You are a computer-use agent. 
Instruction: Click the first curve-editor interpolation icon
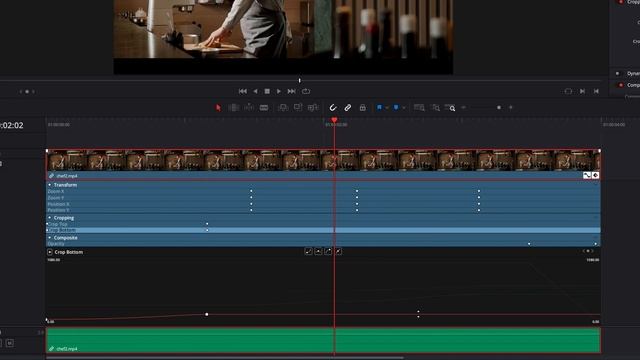tap(308, 251)
